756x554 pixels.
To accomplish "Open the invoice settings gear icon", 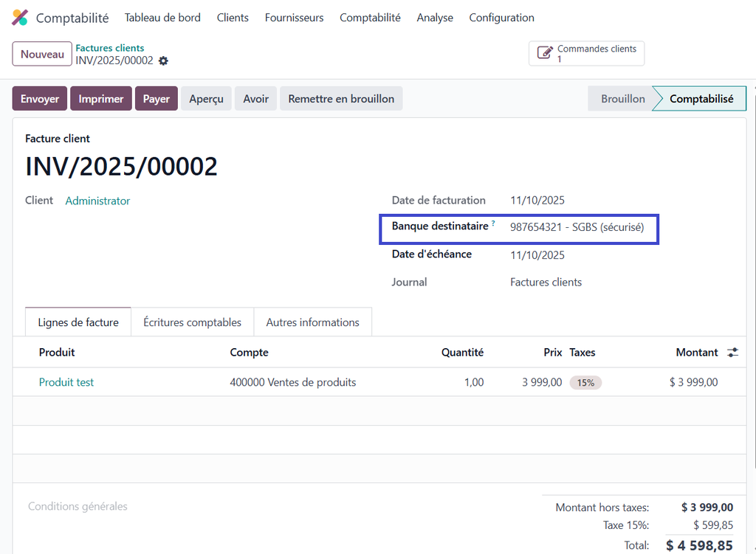I will click(163, 60).
